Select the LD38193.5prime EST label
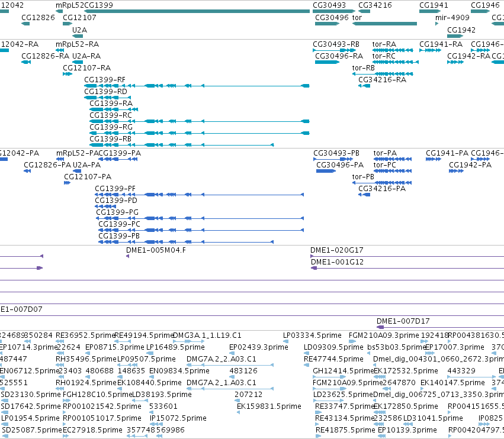The image size is (504, 439). click(162, 395)
